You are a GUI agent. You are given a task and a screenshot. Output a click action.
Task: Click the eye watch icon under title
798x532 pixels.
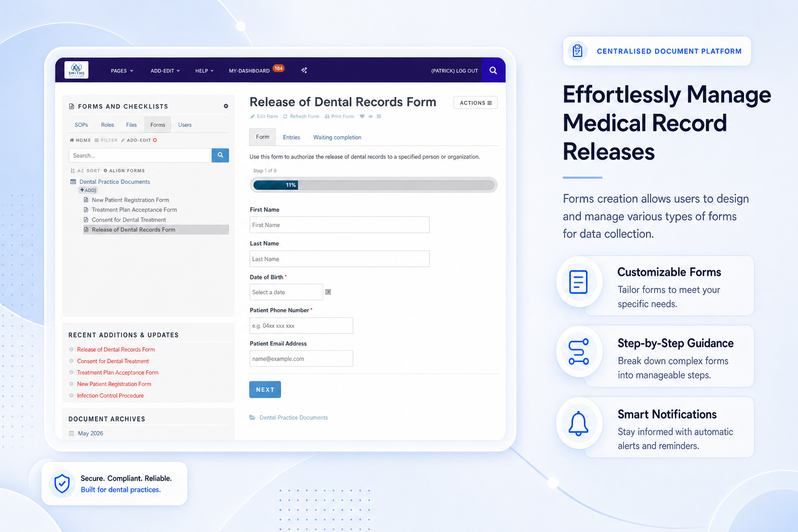tap(370, 116)
